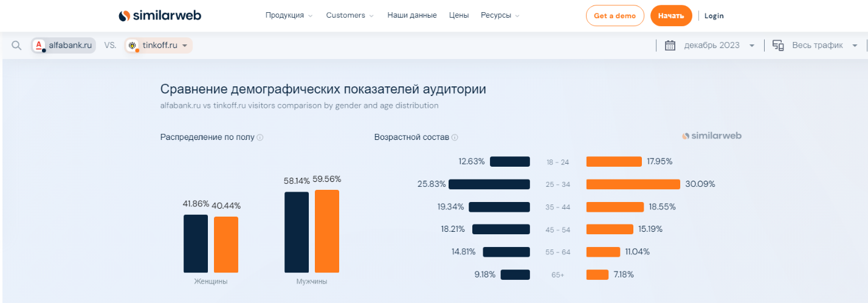Open the декабрь 2023 date dropdown
Viewport: 868px width, 303px height.
(x=752, y=46)
